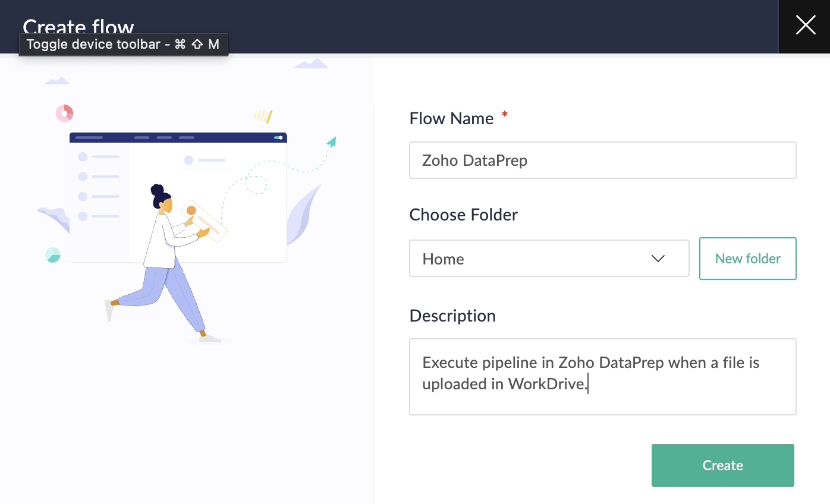Click the Description label

pos(452,316)
